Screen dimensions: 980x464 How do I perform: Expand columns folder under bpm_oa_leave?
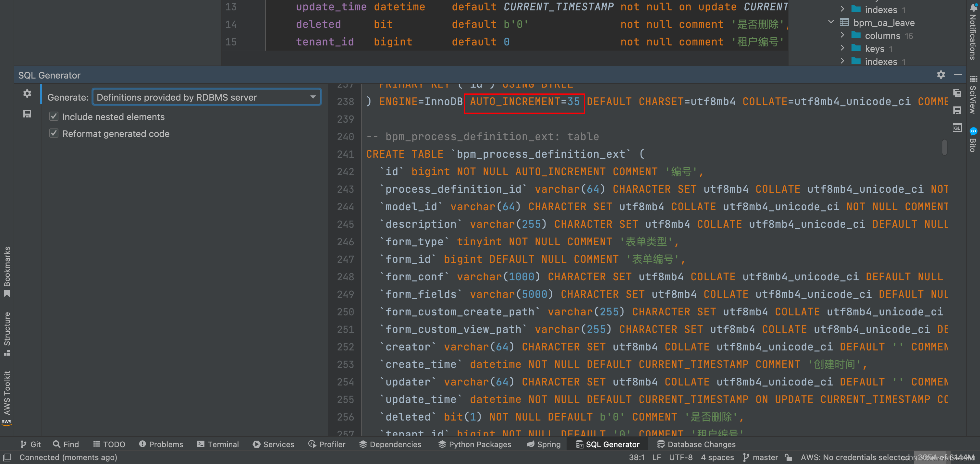[842, 35]
